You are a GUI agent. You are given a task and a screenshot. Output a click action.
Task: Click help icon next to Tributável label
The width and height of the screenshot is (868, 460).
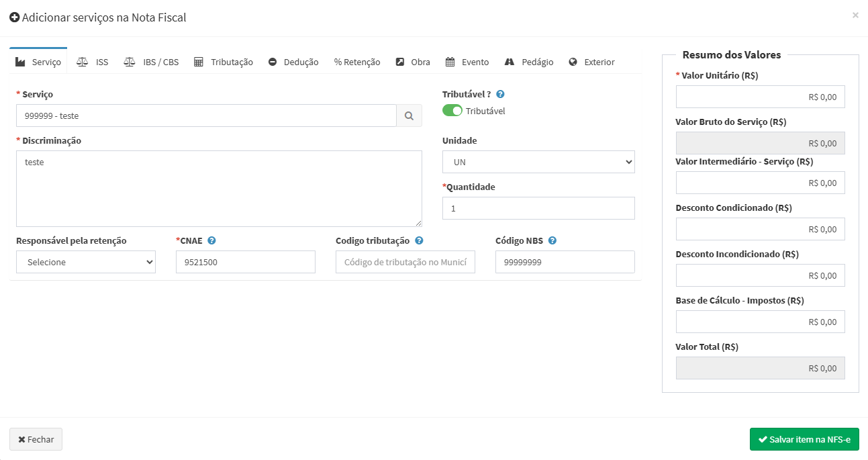tap(500, 95)
